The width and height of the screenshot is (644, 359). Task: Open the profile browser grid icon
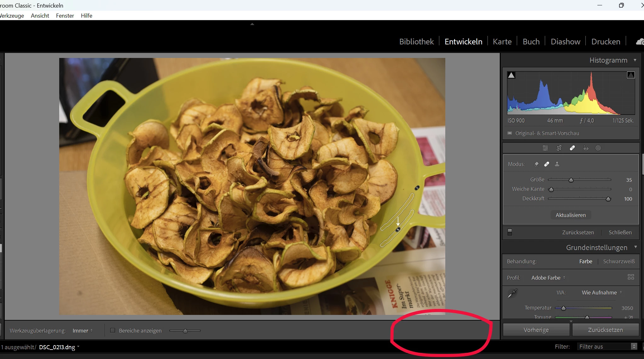631,277
